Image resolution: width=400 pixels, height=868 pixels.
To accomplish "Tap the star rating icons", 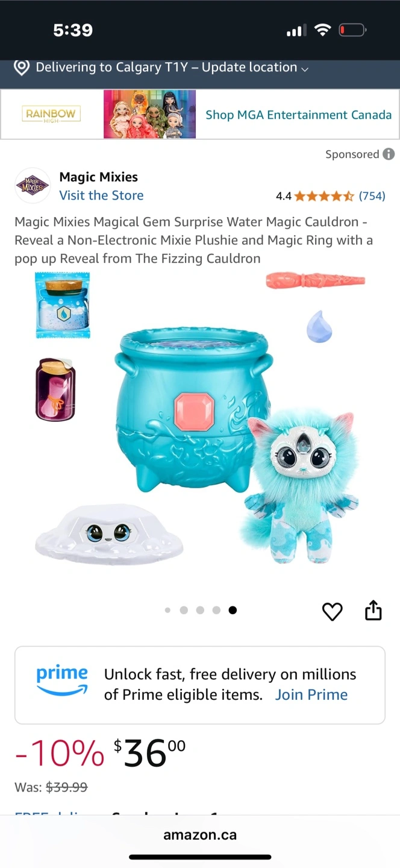I will point(325,196).
